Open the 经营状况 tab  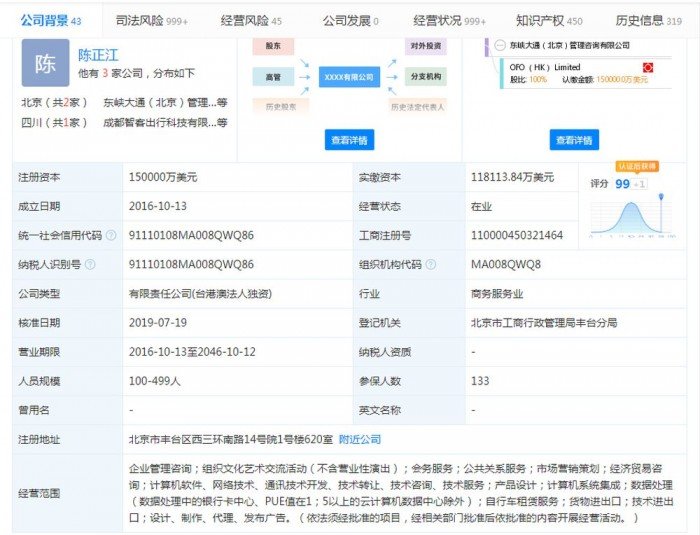[449, 21]
